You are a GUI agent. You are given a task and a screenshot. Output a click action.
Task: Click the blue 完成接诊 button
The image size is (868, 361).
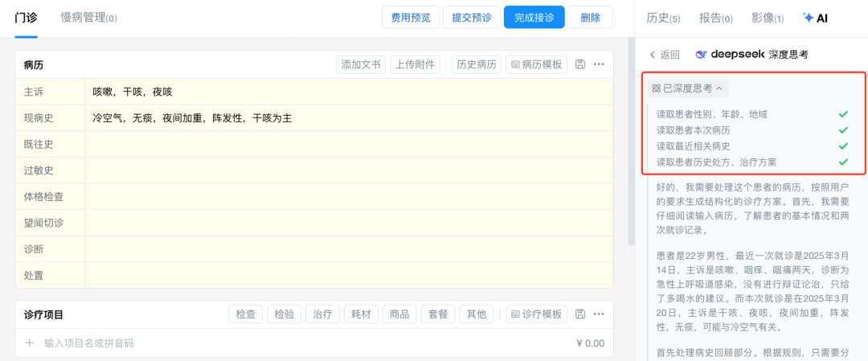click(534, 17)
